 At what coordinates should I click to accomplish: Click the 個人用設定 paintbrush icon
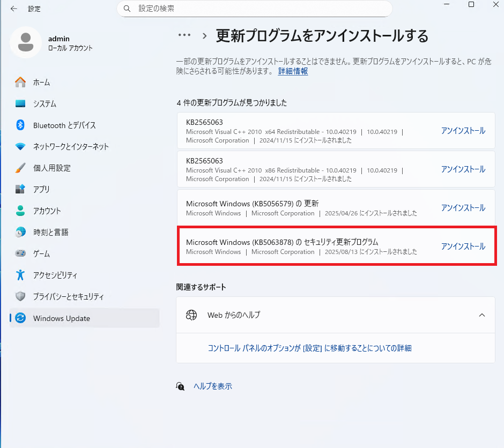point(20,168)
